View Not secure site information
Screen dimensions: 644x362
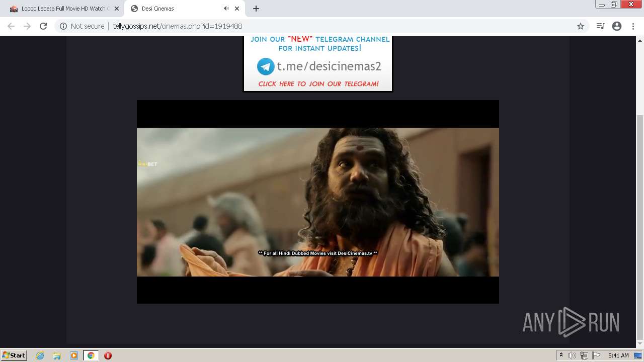pos(82,26)
